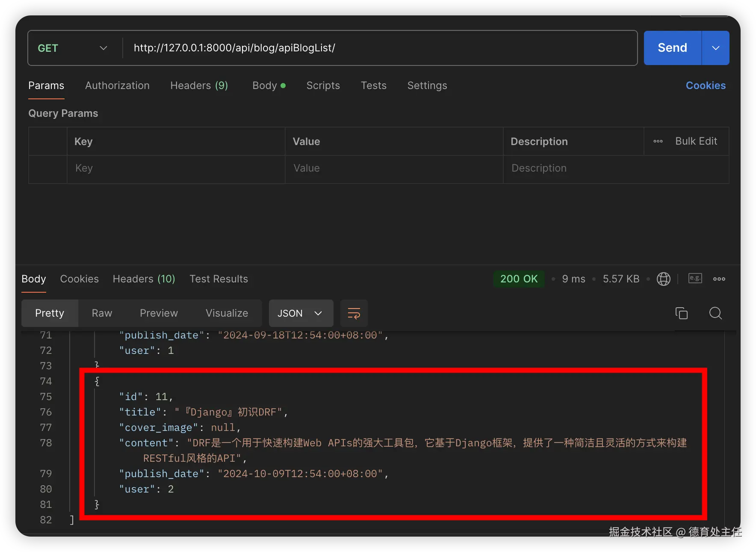Open response more options ellipsis
The width and height of the screenshot is (756, 552).
(x=719, y=279)
